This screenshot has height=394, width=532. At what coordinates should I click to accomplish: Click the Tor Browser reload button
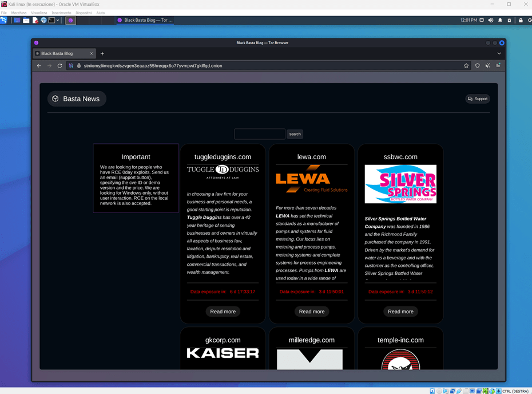click(59, 66)
